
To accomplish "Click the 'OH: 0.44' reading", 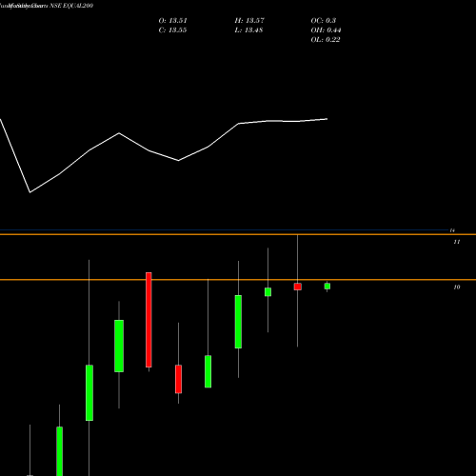I will click(326, 30).
